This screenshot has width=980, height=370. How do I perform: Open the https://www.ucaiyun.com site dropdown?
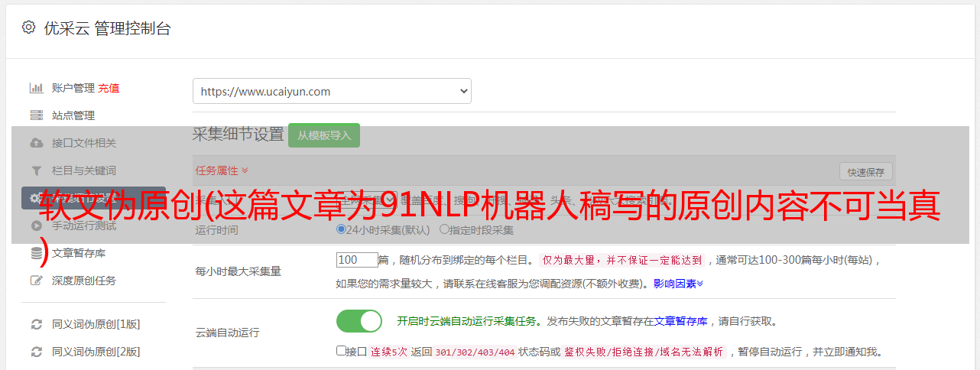(x=332, y=91)
